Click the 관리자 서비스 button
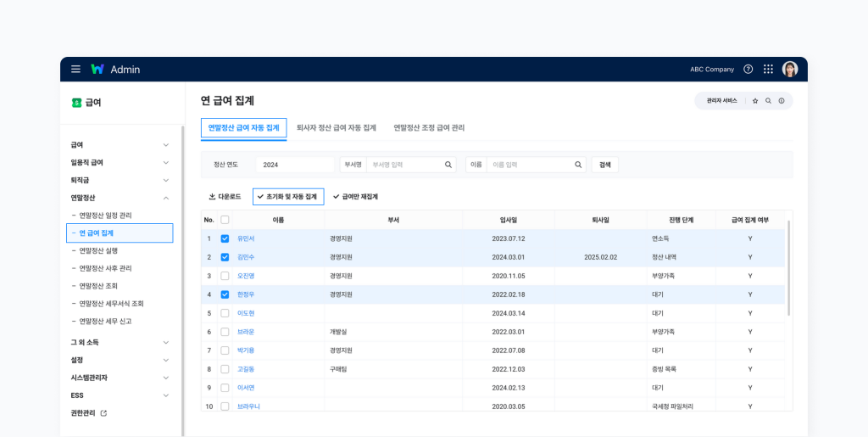The image size is (868, 437). tap(721, 101)
